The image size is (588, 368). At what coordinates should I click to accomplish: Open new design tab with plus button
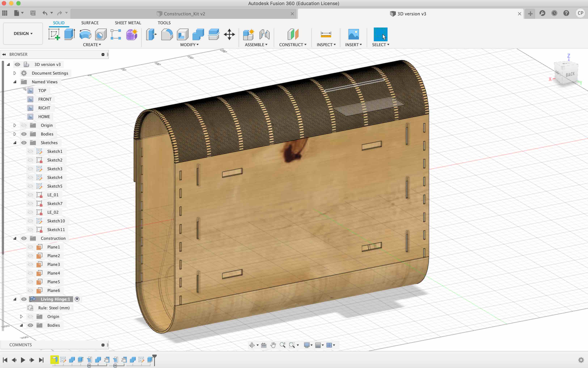pos(530,14)
